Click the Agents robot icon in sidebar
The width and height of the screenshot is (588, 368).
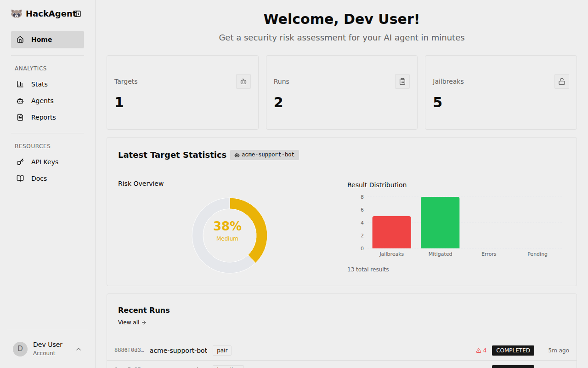(20, 101)
